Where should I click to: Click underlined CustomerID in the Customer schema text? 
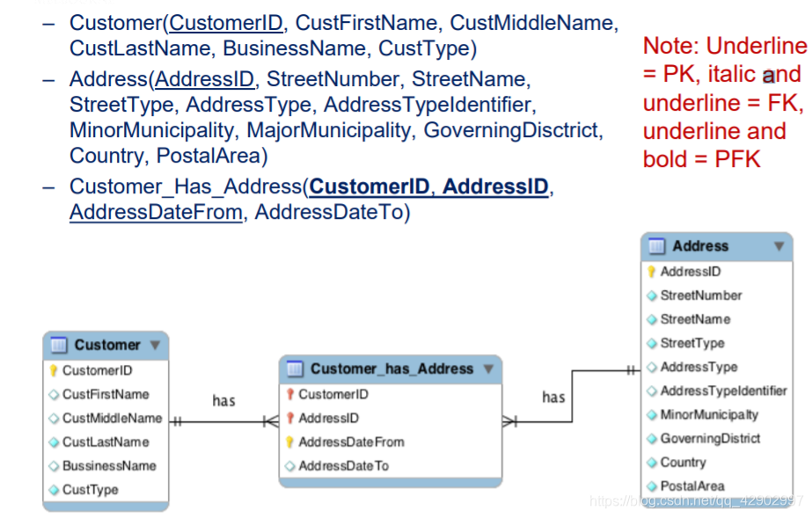[x=226, y=23]
